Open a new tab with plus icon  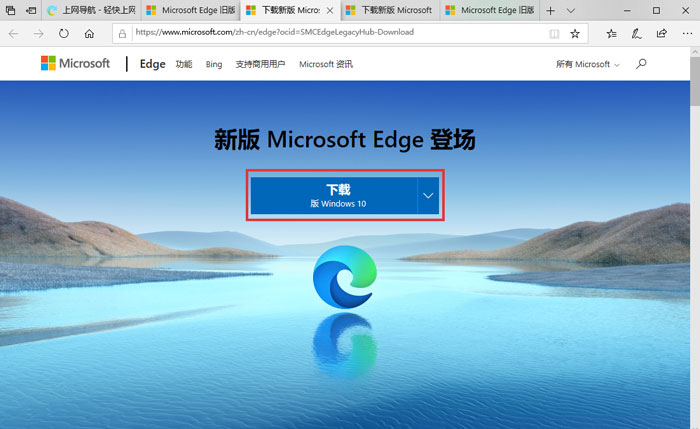[550, 10]
